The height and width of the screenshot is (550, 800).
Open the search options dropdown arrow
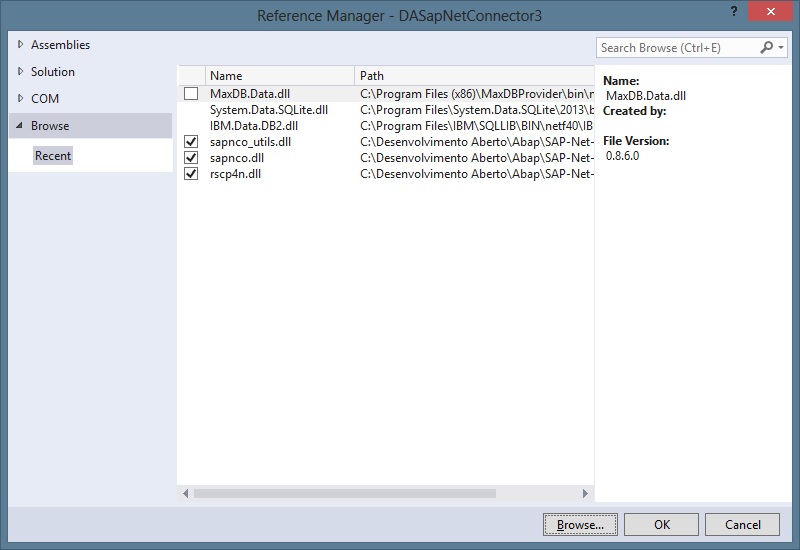pyautogui.click(x=781, y=47)
